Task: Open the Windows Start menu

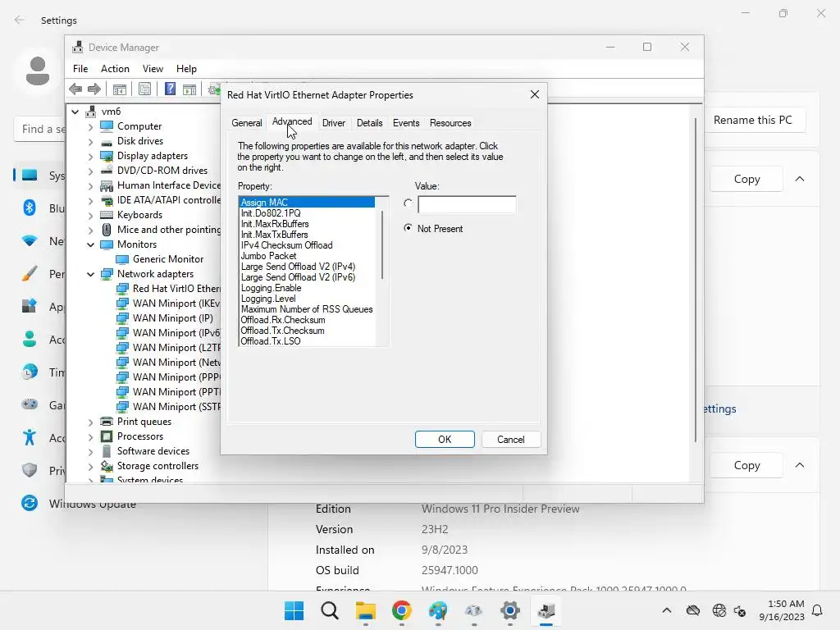Action: coord(294,610)
